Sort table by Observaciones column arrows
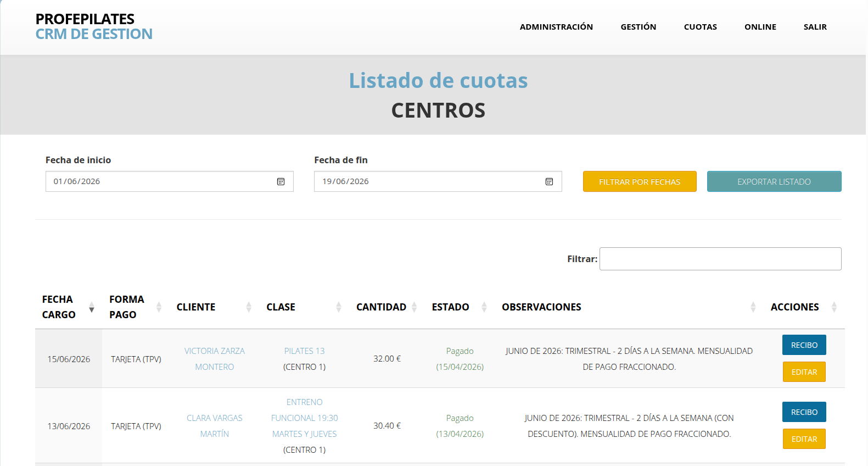This screenshot has height=466, width=868. 753,307
